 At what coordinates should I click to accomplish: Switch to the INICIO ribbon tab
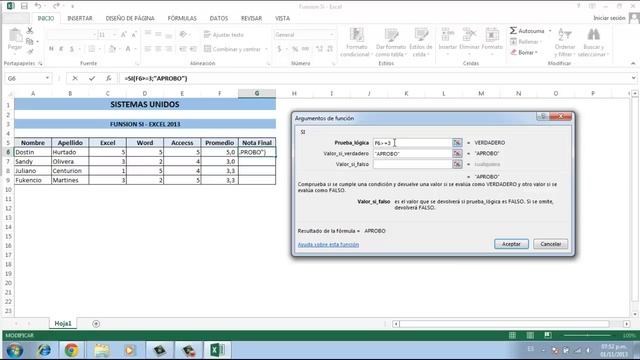point(46,18)
